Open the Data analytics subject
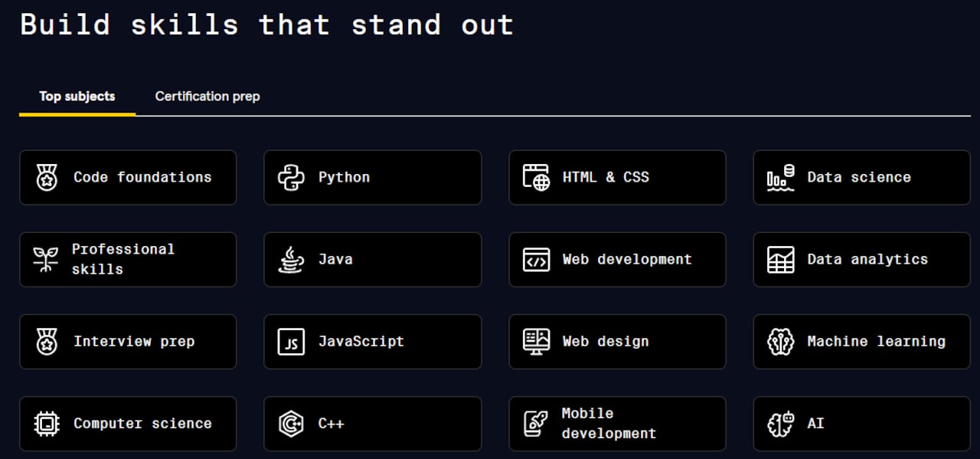Viewport: 980px width, 459px height. coord(861,260)
